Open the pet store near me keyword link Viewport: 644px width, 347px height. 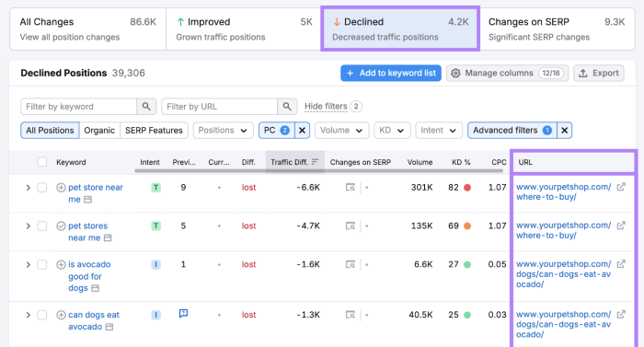coord(96,193)
